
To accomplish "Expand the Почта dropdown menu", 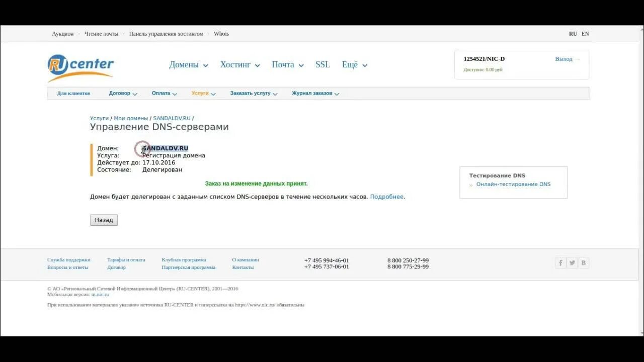I will (x=287, y=65).
